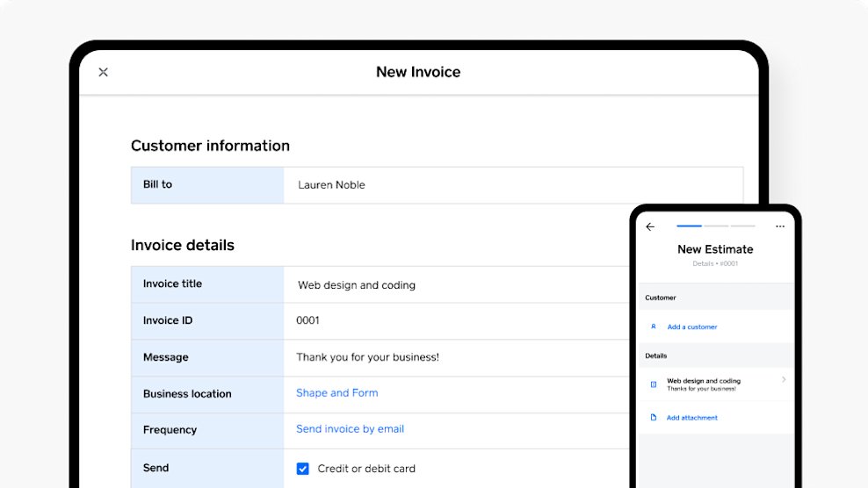Edit the Message field text
The height and width of the screenshot is (488, 868).
pyautogui.click(x=457, y=357)
